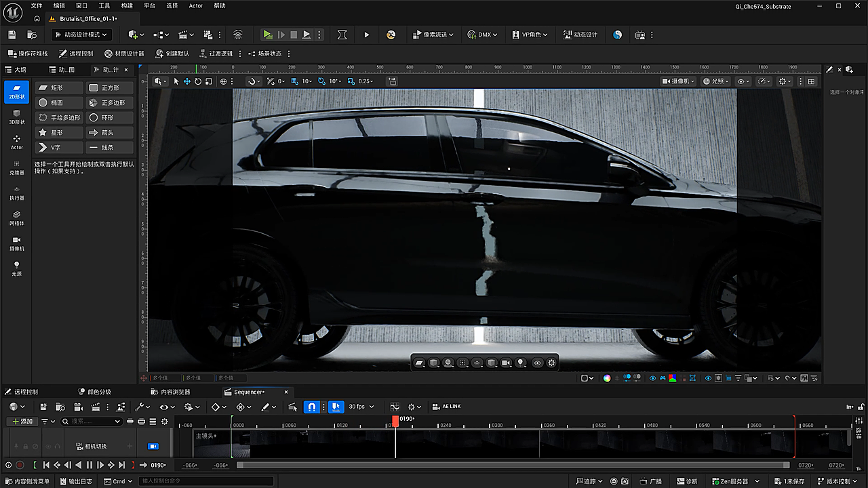Change the 30 fps frame rate dropdown

(360, 407)
